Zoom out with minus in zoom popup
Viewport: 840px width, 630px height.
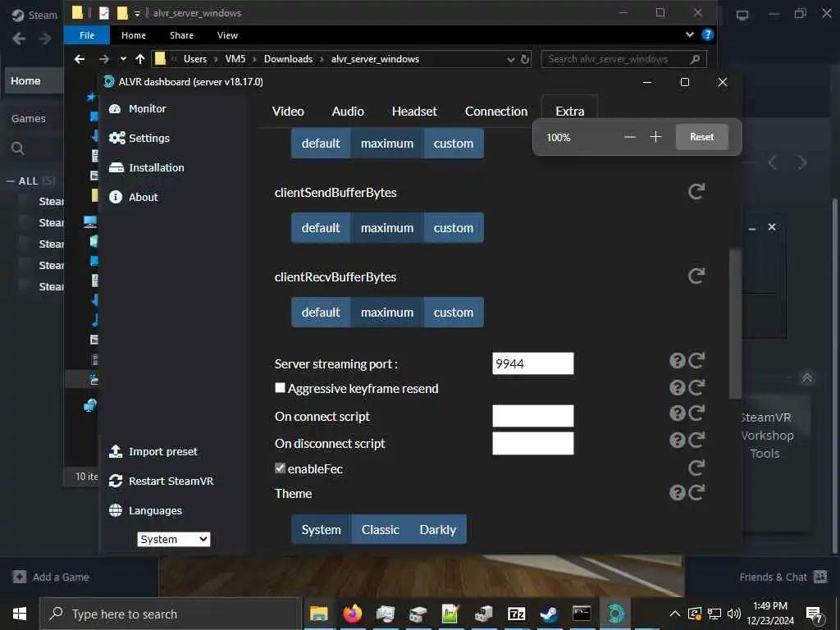[x=630, y=137]
